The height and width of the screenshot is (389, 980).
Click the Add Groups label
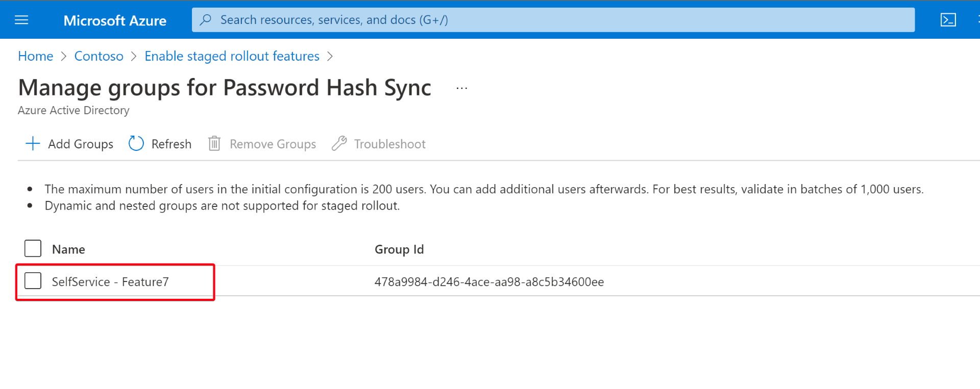81,144
